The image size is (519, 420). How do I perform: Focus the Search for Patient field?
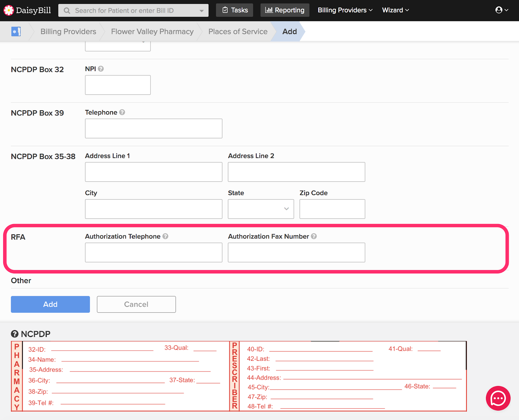133,10
